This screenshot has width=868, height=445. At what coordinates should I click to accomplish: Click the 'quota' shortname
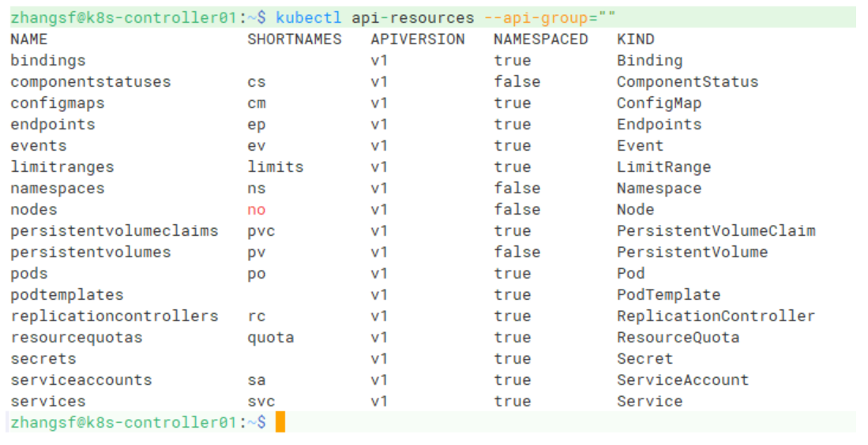(270, 338)
